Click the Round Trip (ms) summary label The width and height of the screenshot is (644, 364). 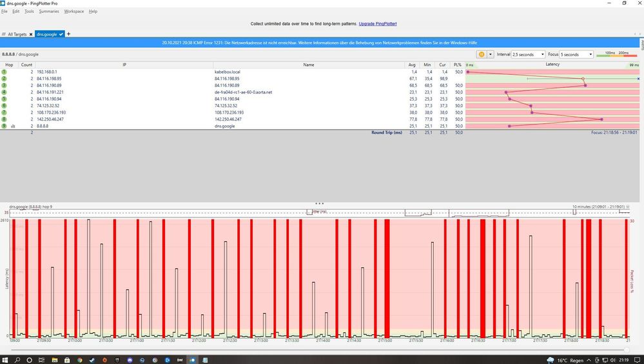coord(387,132)
